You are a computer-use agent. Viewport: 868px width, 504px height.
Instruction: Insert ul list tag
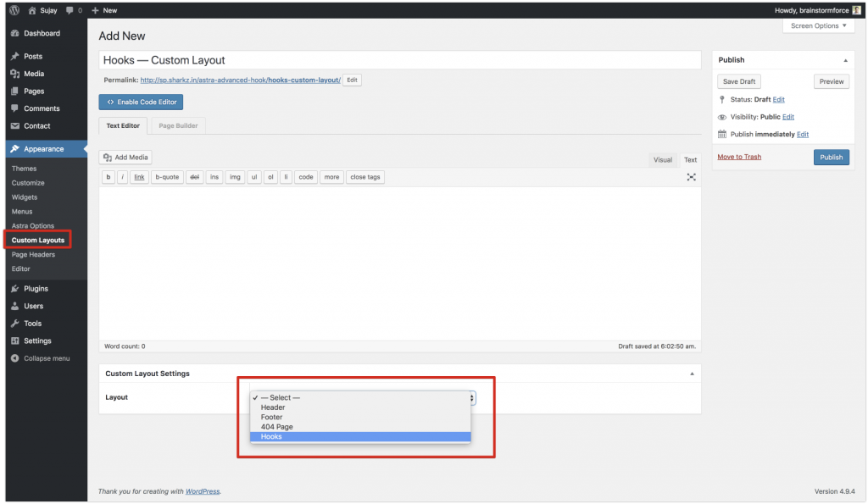pyautogui.click(x=254, y=178)
